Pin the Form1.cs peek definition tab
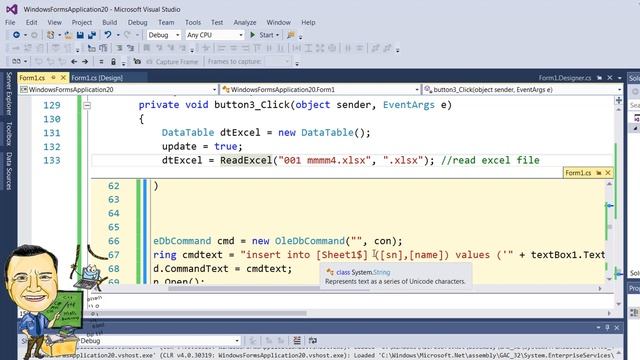 coord(599,173)
